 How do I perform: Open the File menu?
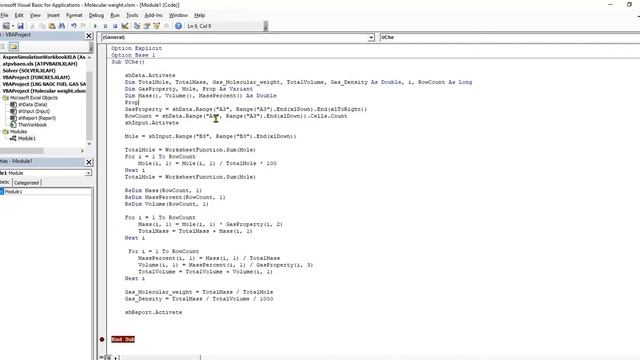tap(4, 15)
